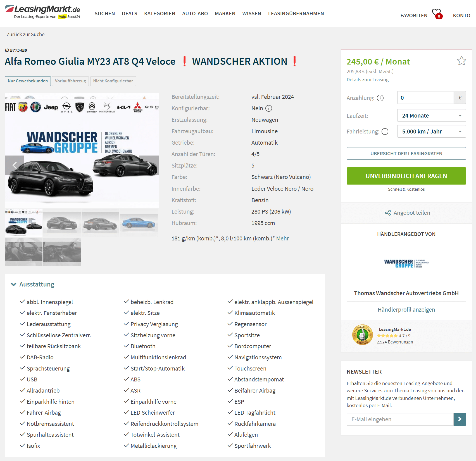Open LEASINGÜBERNAHMEN menu

pos(296,14)
